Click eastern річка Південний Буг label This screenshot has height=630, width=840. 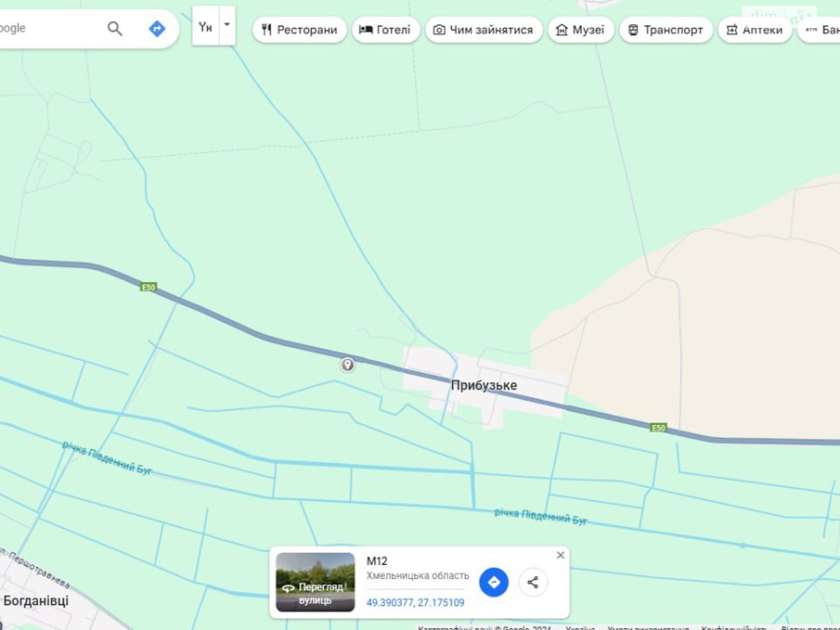coord(541,516)
